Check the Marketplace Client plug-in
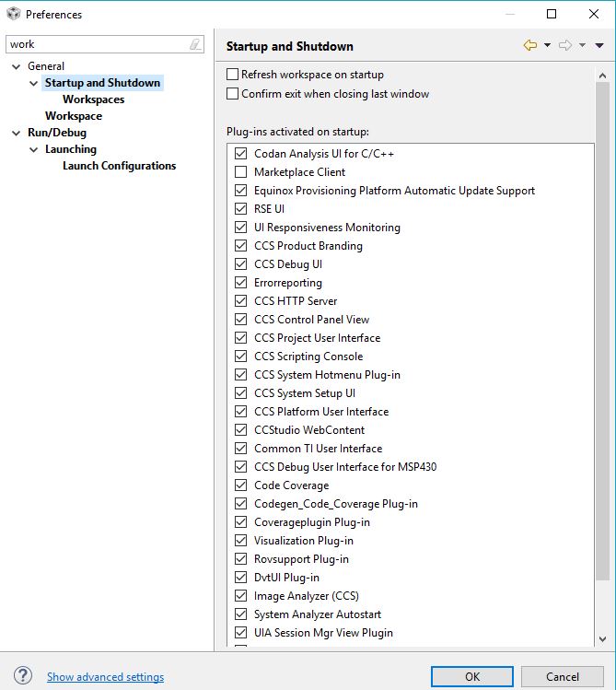The image size is (616, 690). click(x=240, y=172)
